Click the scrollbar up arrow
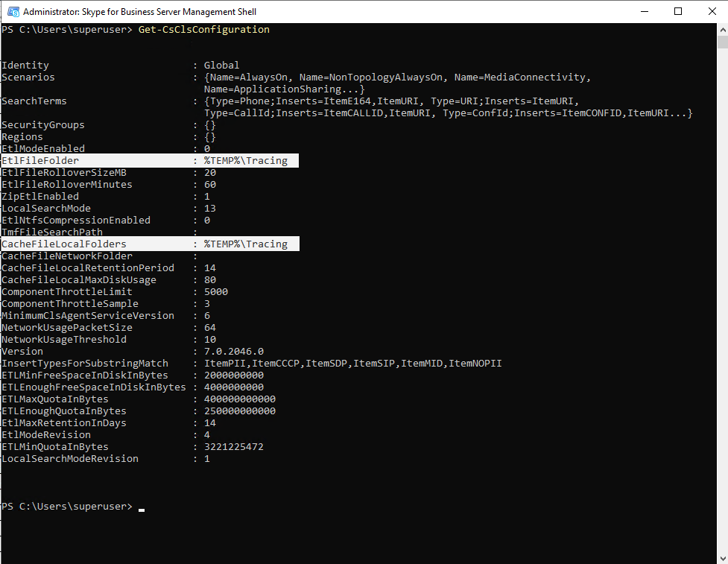This screenshot has width=728, height=564. [x=723, y=30]
